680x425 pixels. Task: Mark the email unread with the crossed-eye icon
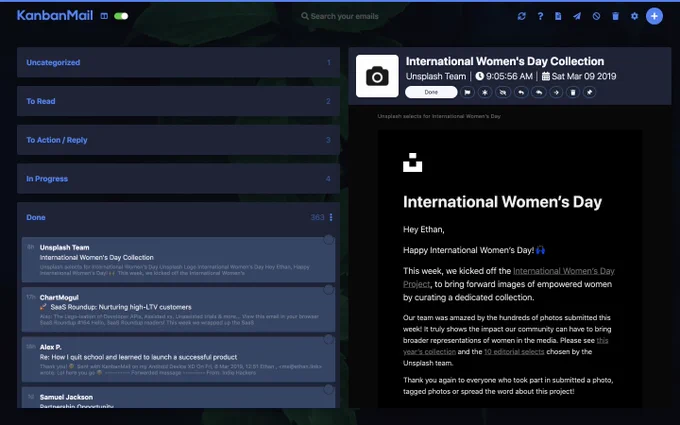tap(503, 92)
